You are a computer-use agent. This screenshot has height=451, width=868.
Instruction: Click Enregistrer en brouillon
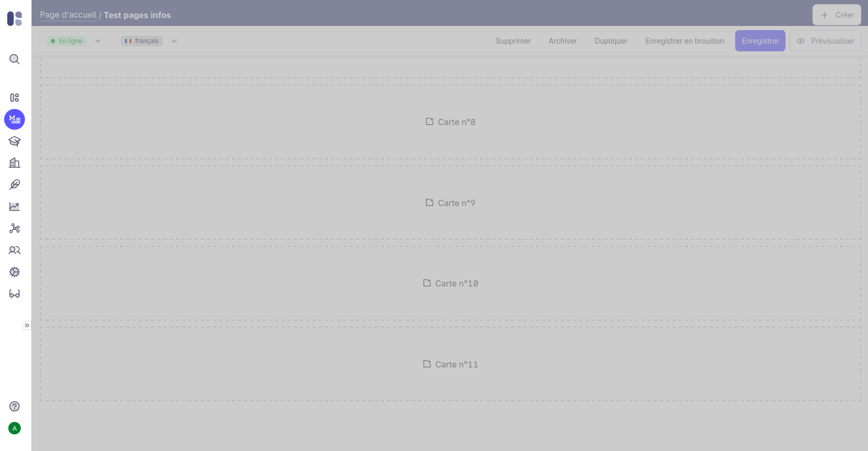pyautogui.click(x=685, y=41)
